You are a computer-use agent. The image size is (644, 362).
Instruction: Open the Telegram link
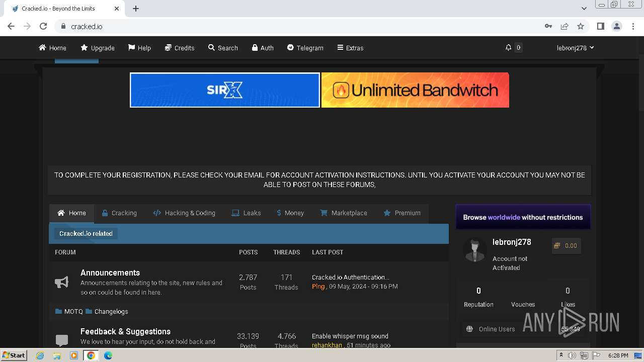tap(305, 48)
